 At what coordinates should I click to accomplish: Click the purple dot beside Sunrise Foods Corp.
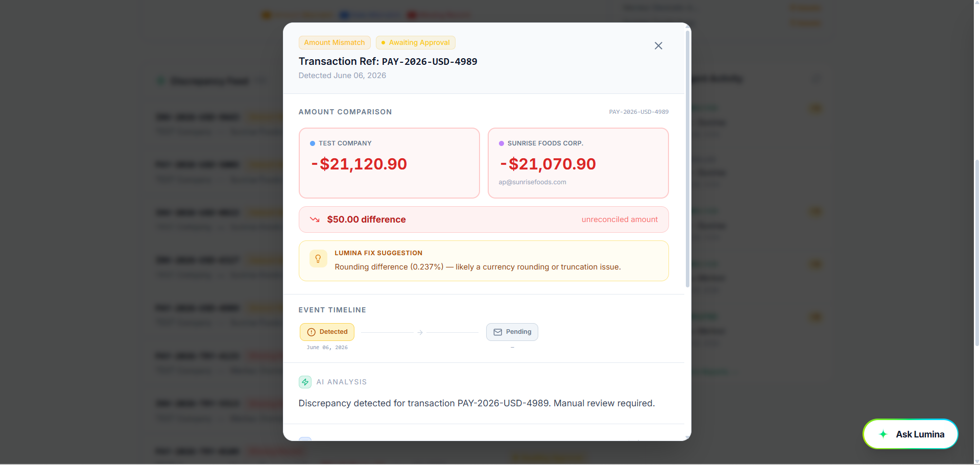pyautogui.click(x=501, y=143)
